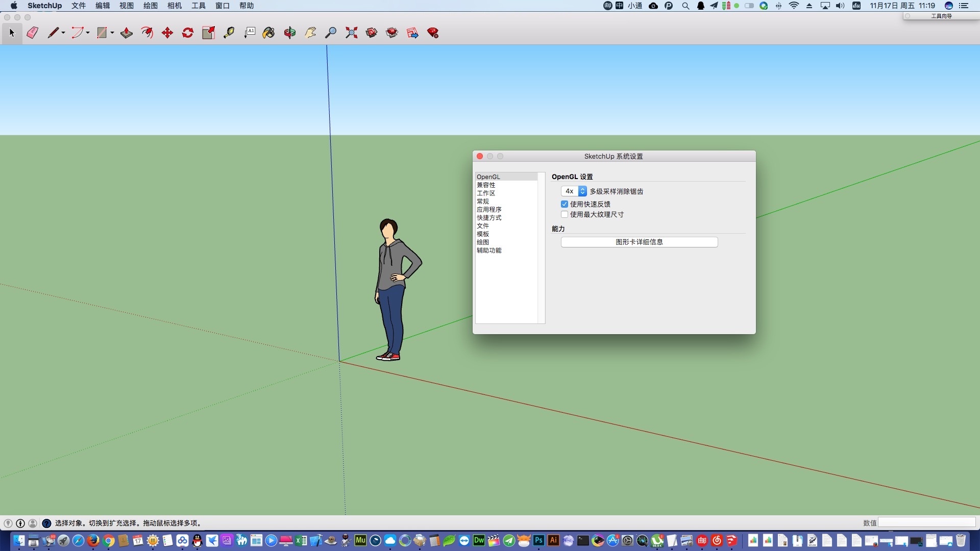Enable the 使用最大纹理尺寸 checkbox

565,214
